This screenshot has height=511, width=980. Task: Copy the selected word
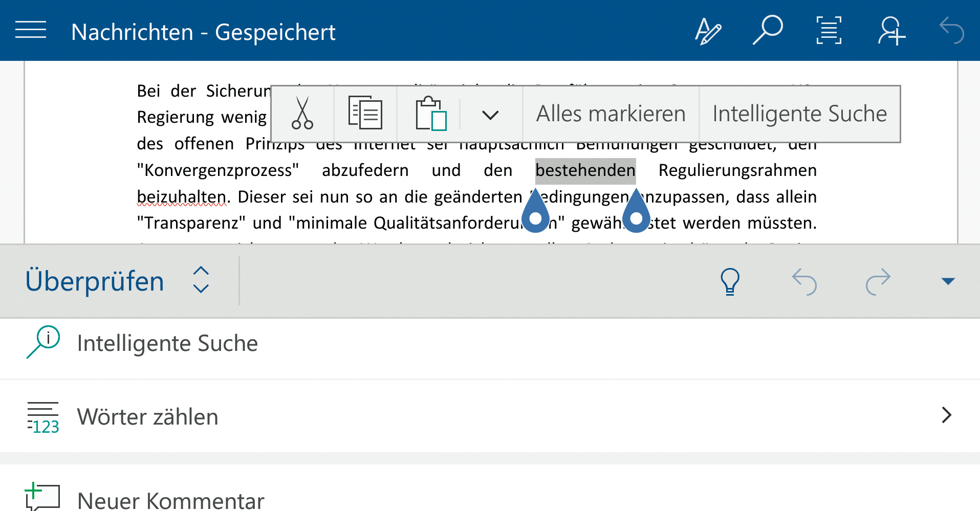pos(365,114)
